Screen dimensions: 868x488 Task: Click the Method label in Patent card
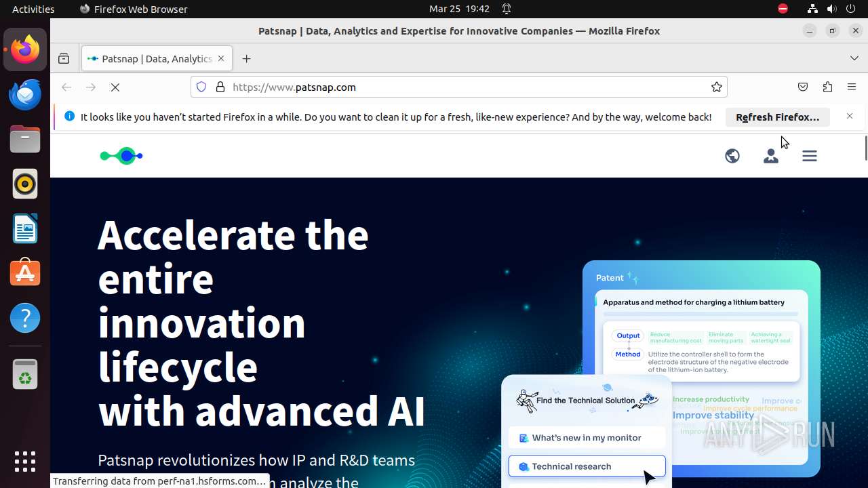click(x=628, y=354)
